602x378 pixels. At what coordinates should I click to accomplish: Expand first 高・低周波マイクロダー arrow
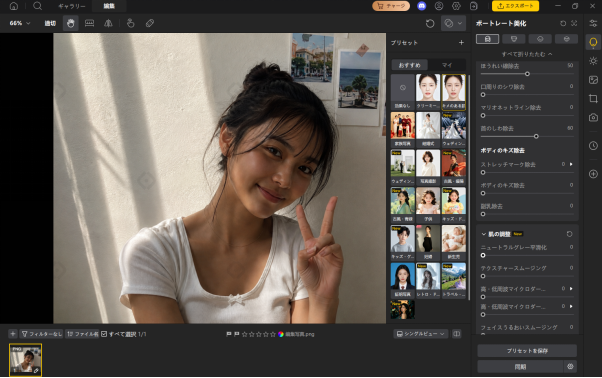pyautogui.click(x=571, y=289)
